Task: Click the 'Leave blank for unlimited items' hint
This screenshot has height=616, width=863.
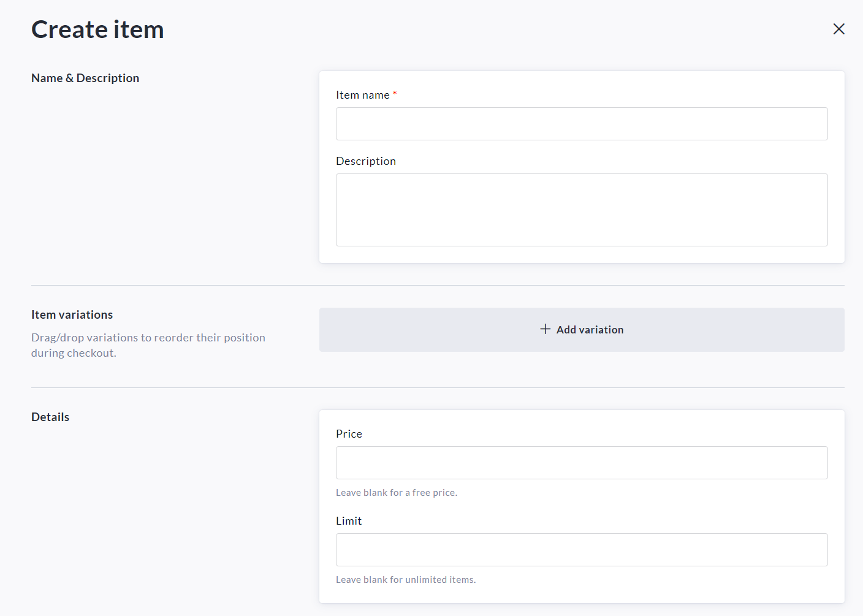Action: tap(405, 580)
